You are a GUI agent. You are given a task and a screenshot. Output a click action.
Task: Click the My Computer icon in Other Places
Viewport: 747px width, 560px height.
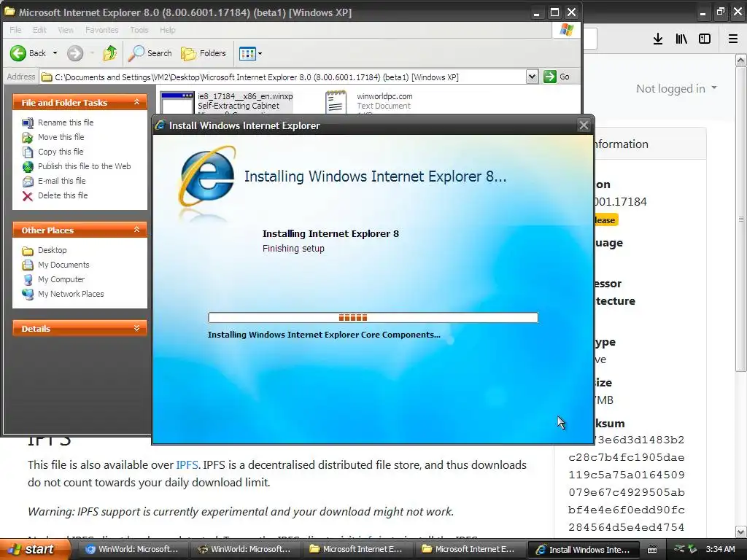pyautogui.click(x=28, y=279)
